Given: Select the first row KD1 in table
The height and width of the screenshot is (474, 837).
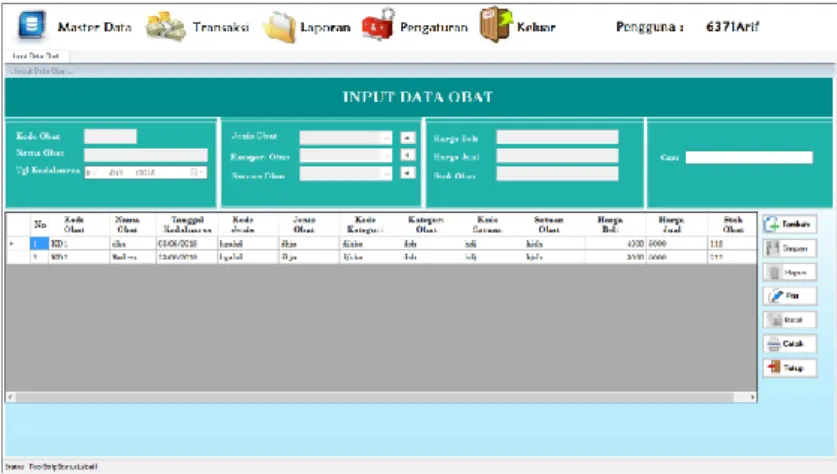Looking at the screenshot, I should point(381,243).
